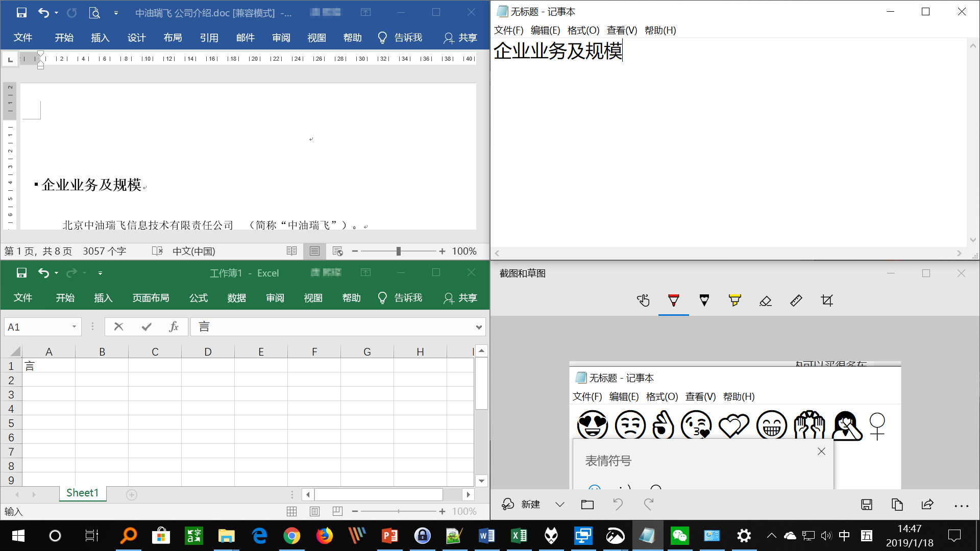Select the yellow highlighter tool

(734, 300)
